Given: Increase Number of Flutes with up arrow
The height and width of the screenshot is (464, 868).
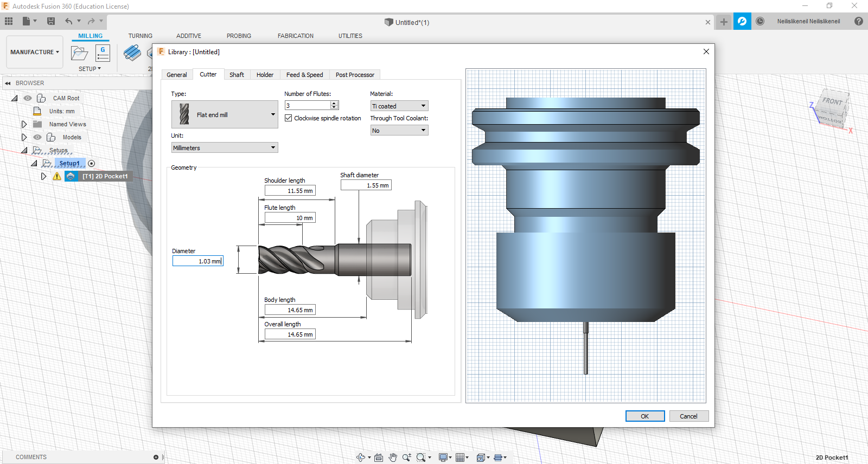Looking at the screenshot, I should pos(334,103).
